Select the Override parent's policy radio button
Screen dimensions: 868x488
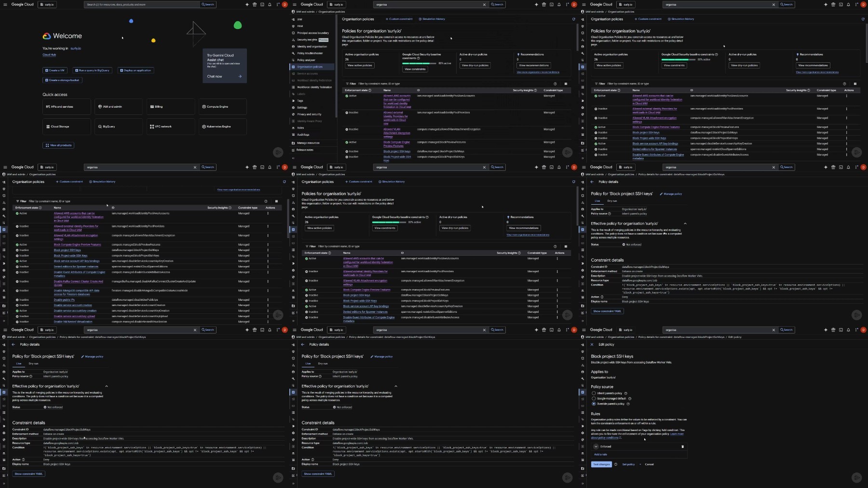[x=594, y=404]
